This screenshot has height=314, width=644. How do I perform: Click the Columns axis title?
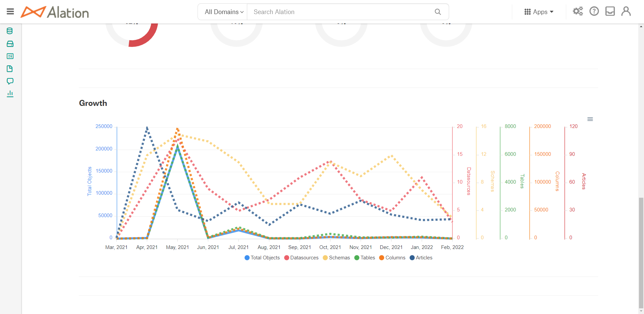557,181
